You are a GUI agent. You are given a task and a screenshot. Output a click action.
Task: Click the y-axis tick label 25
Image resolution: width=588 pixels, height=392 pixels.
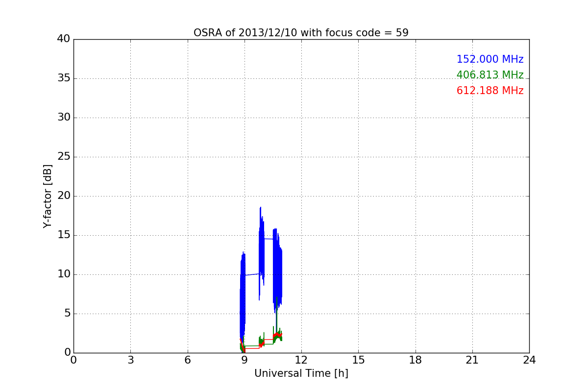(63, 157)
